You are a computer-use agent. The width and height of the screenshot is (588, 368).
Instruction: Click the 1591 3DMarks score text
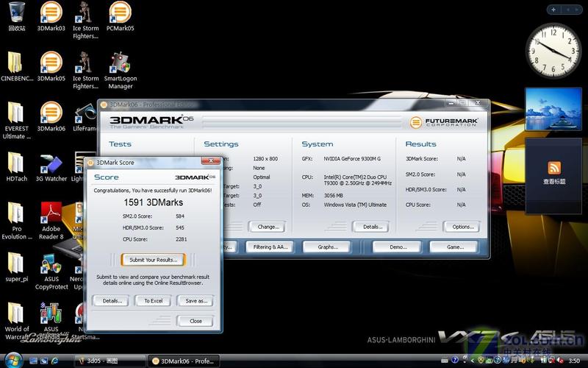[x=154, y=202]
